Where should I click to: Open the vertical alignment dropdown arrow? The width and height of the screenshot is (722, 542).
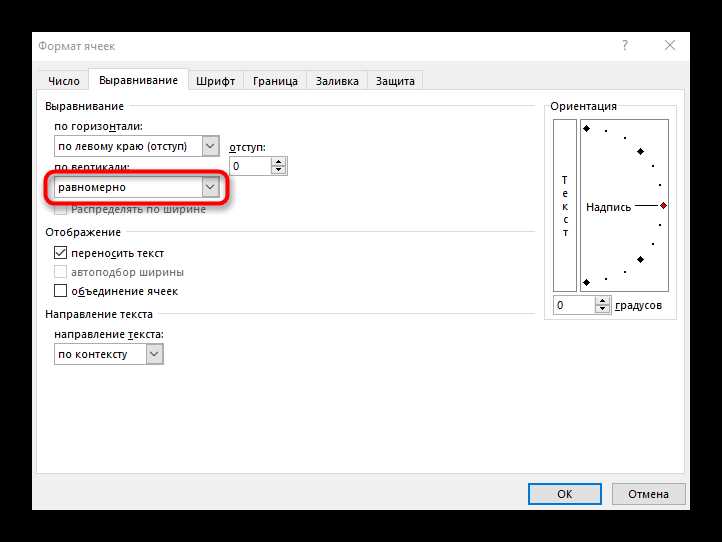pyautogui.click(x=210, y=187)
